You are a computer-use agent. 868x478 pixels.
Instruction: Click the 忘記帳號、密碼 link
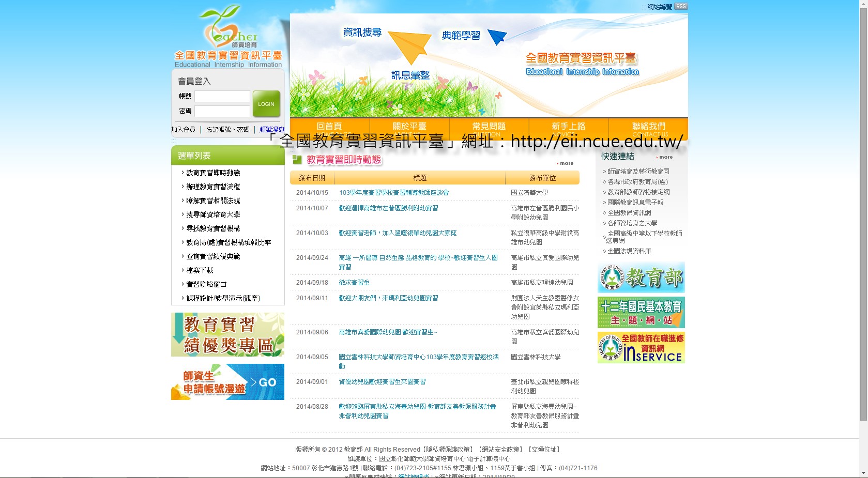tap(227, 130)
